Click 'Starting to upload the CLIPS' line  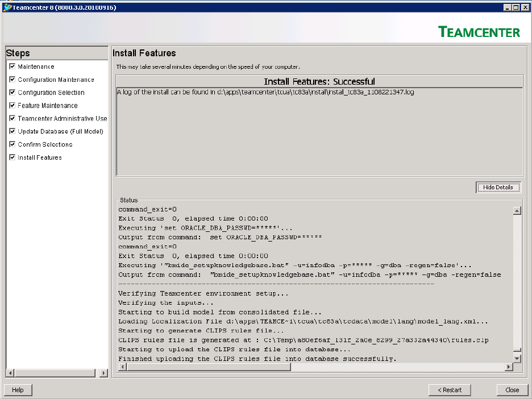click(234, 350)
